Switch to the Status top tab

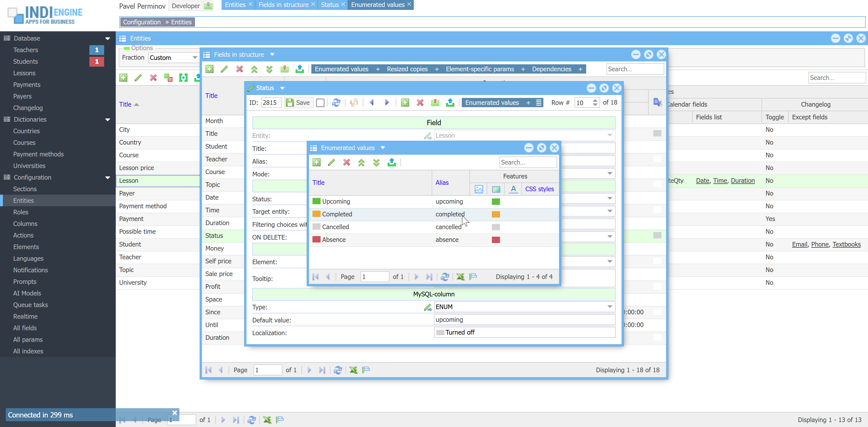329,5
